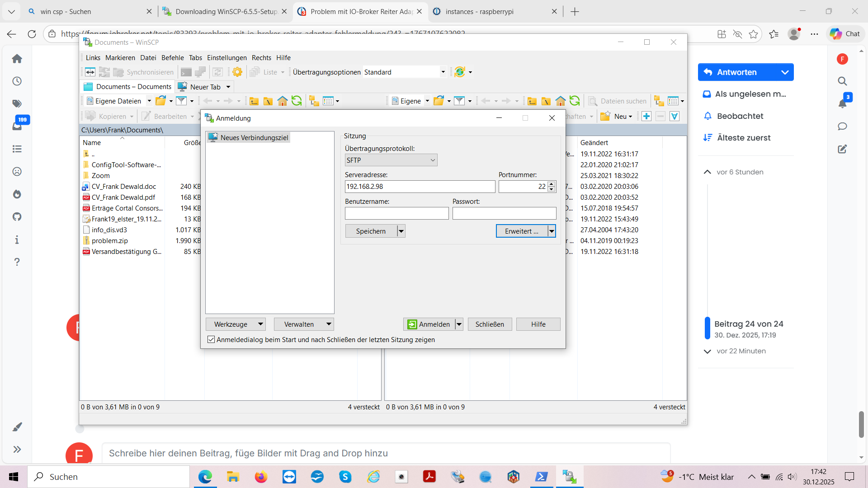Expand the arrow beside the Speichern button
868x488 pixels.
coord(401,231)
